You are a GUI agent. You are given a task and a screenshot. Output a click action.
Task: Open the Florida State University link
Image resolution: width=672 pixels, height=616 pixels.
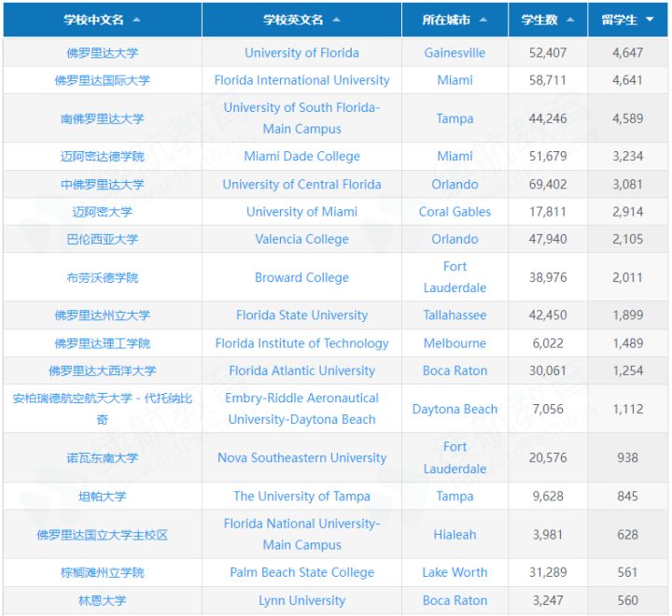point(301,315)
